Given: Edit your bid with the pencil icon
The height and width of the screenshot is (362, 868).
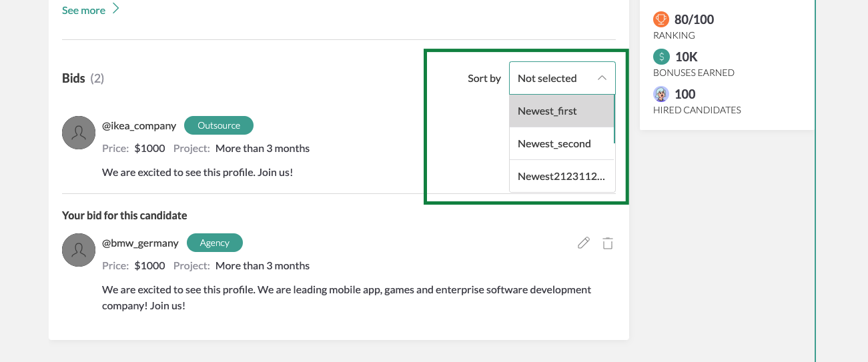Looking at the screenshot, I should 584,243.
